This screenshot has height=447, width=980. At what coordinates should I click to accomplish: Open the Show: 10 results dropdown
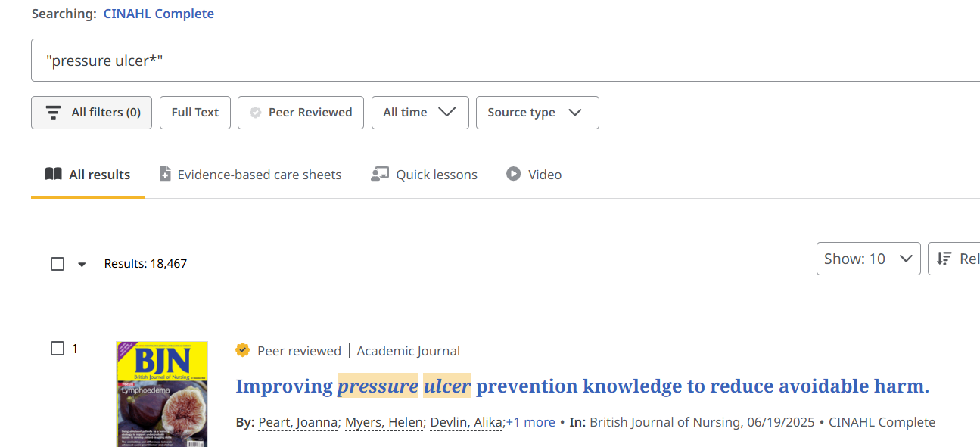point(868,259)
